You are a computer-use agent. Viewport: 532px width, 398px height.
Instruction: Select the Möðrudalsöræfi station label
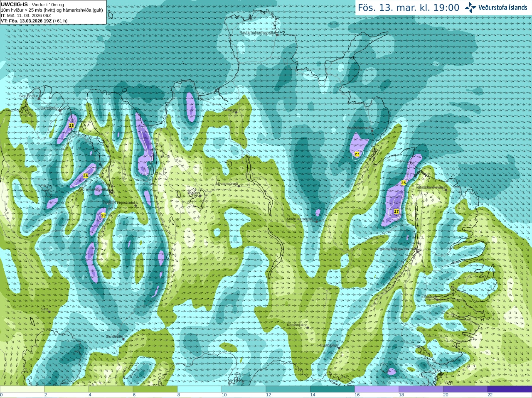click(x=301, y=219)
